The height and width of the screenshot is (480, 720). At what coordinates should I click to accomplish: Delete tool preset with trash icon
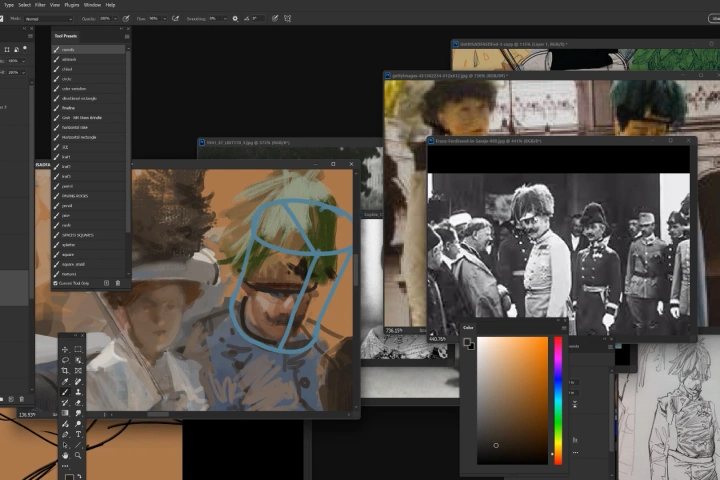[x=118, y=283]
